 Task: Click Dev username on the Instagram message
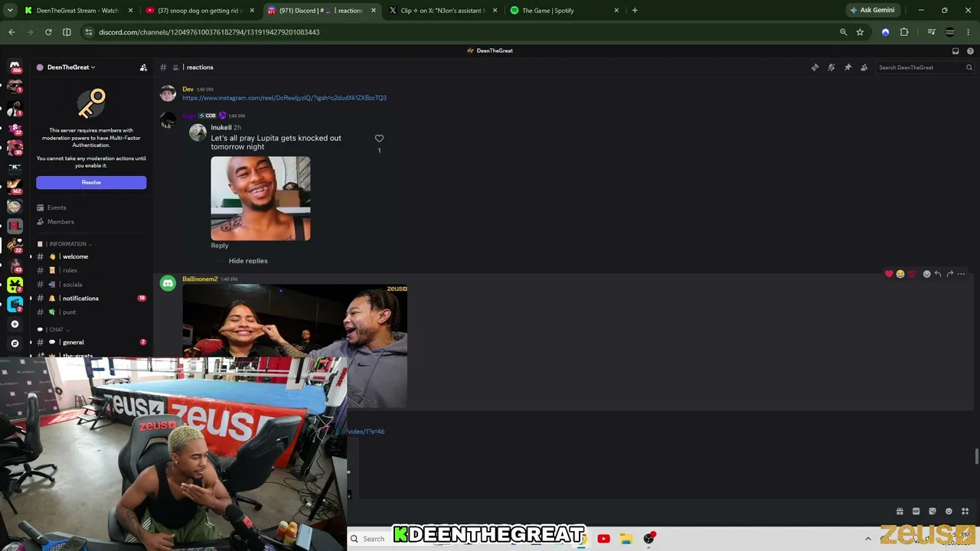click(188, 90)
